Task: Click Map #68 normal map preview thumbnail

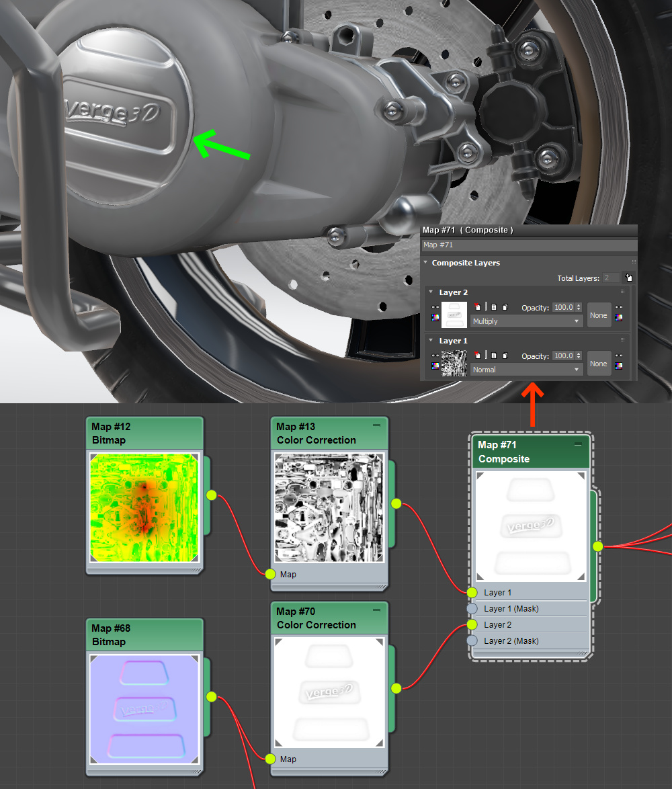Action: pos(144,709)
